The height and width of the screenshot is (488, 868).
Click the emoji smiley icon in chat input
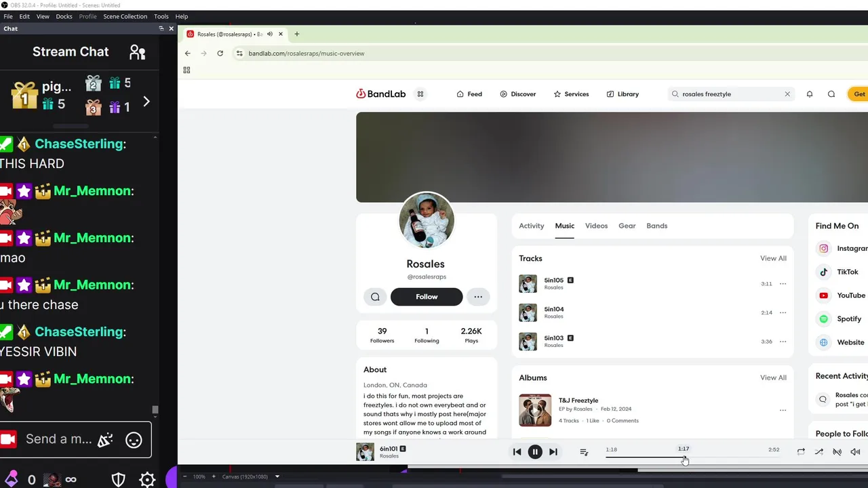click(134, 440)
